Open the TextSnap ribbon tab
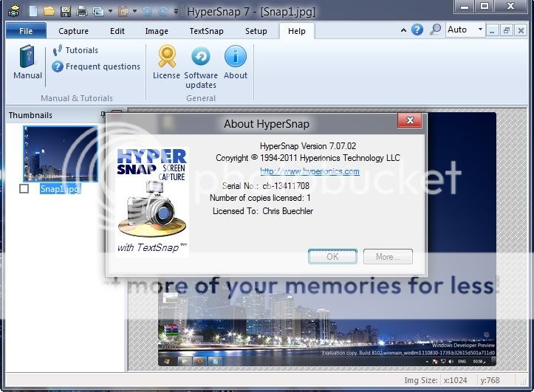 (x=206, y=31)
